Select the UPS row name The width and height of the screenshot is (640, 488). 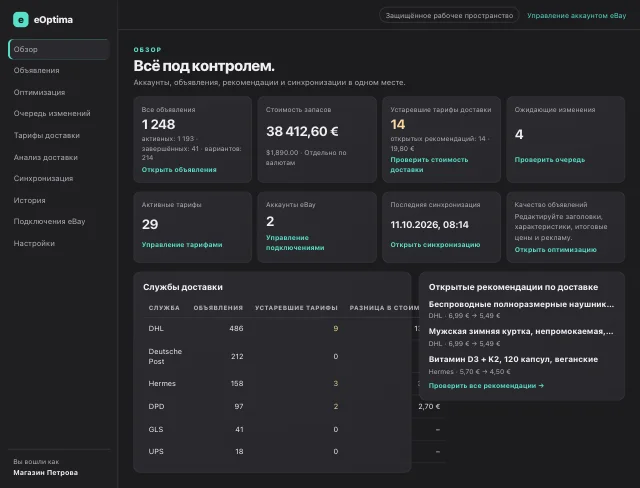(156, 451)
